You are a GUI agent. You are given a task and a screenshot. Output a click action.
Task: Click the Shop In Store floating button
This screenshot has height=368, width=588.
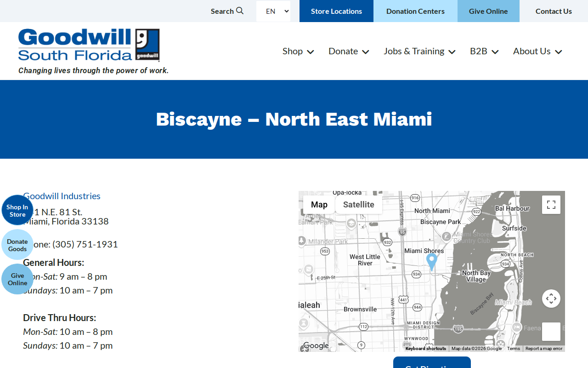(17, 210)
